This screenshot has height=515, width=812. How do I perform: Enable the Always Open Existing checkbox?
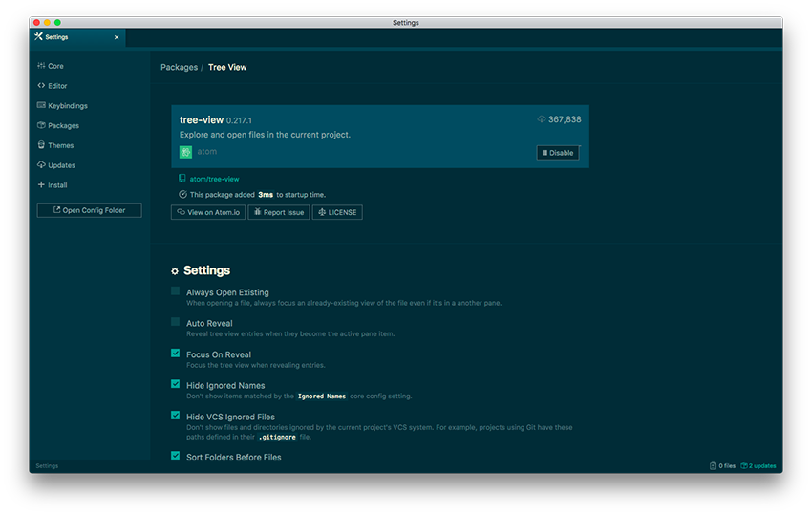coord(176,290)
